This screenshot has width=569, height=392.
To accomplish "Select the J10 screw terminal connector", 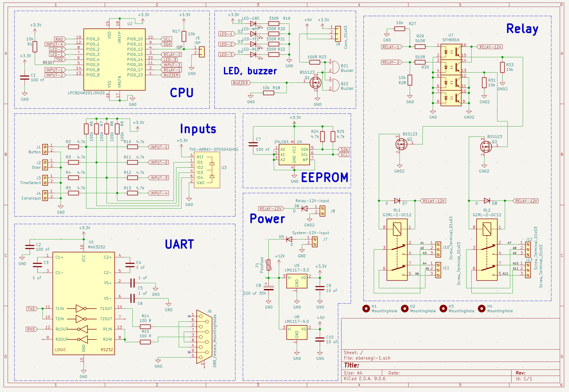I will 438,249.
